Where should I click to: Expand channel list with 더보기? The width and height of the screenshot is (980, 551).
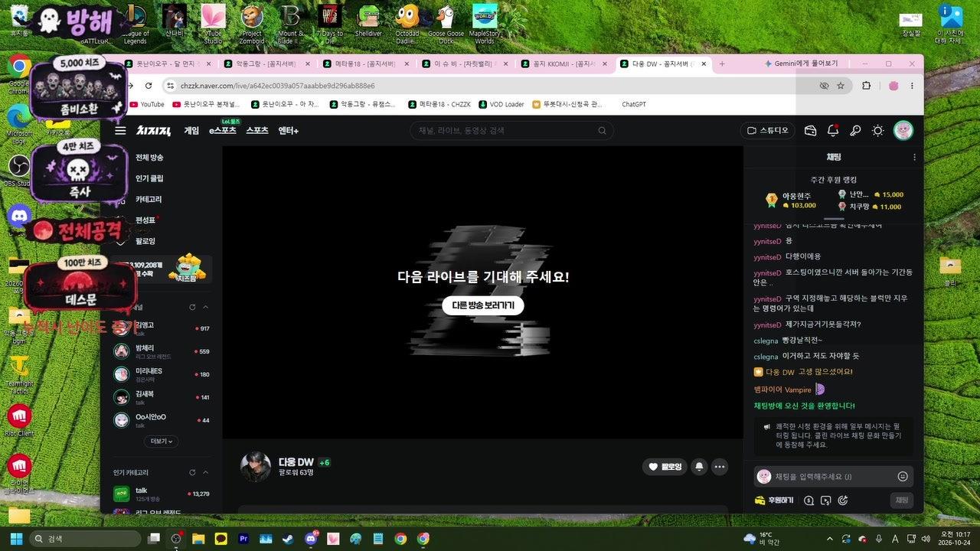162,442
